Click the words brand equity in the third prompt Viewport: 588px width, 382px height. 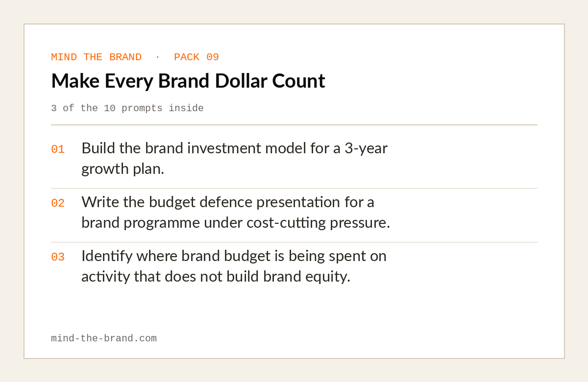click(x=307, y=277)
